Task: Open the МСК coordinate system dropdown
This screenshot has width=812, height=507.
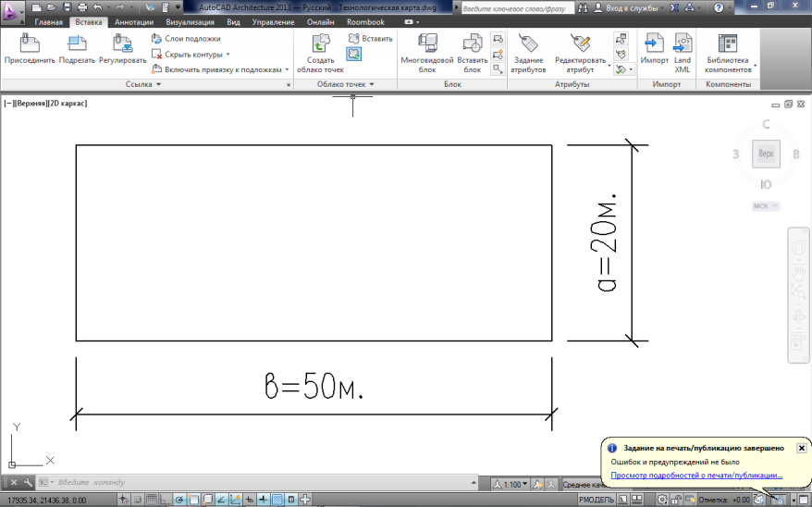Action: tap(766, 206)
